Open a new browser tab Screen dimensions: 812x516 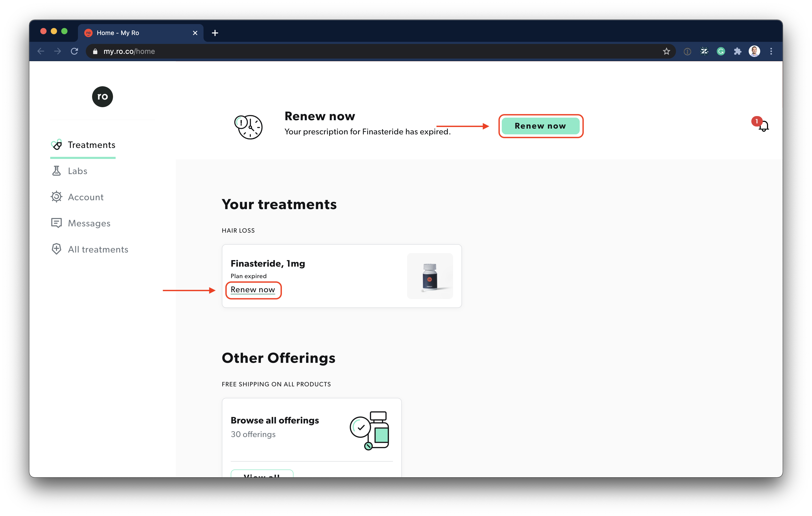(215, 33)
